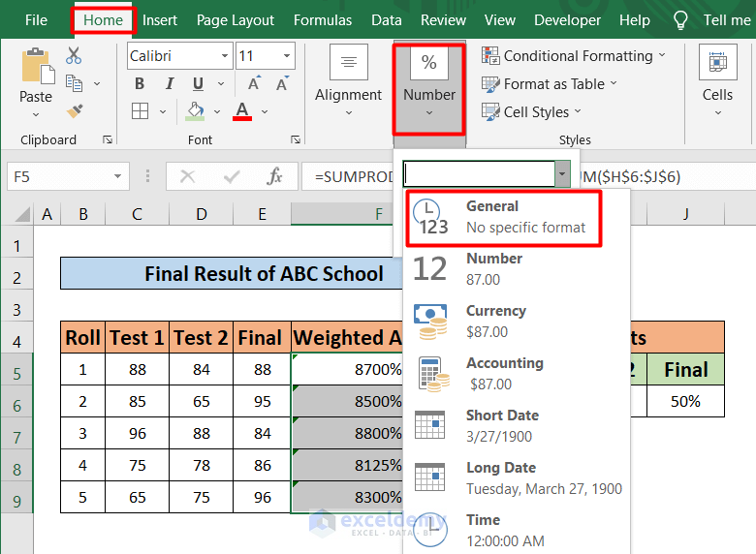Expand the font name dropdown
Image resolution: width=756 pixels, height=554 pixels.
[x=225, y=56]
